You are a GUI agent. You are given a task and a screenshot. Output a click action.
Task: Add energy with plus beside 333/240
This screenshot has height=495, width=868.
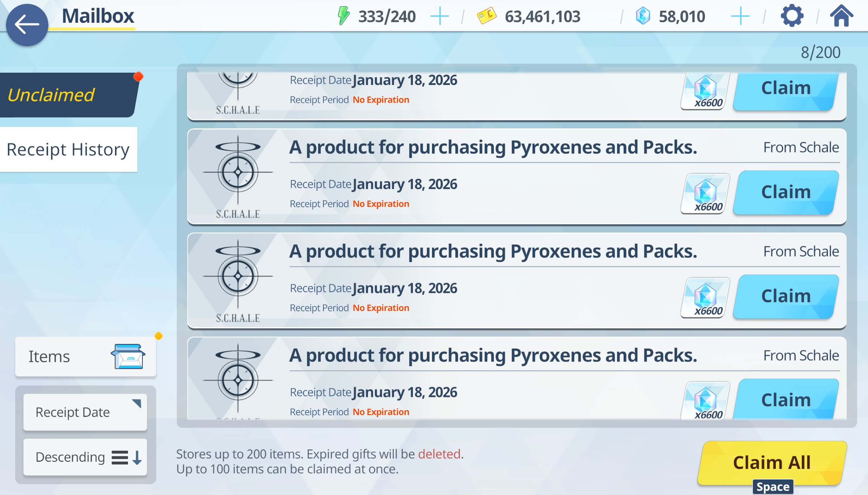pos(440,16)
